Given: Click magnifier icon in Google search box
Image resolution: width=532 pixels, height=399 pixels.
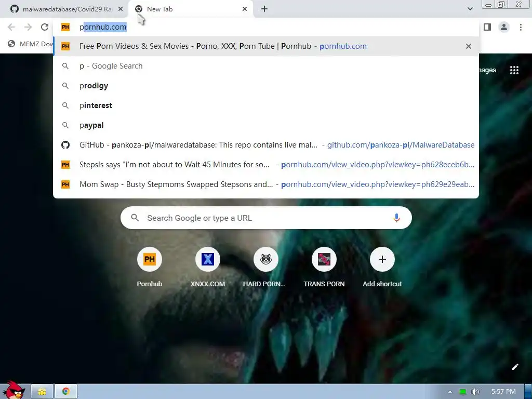Looking at the screenshot, I should click(x=135, y=218).
